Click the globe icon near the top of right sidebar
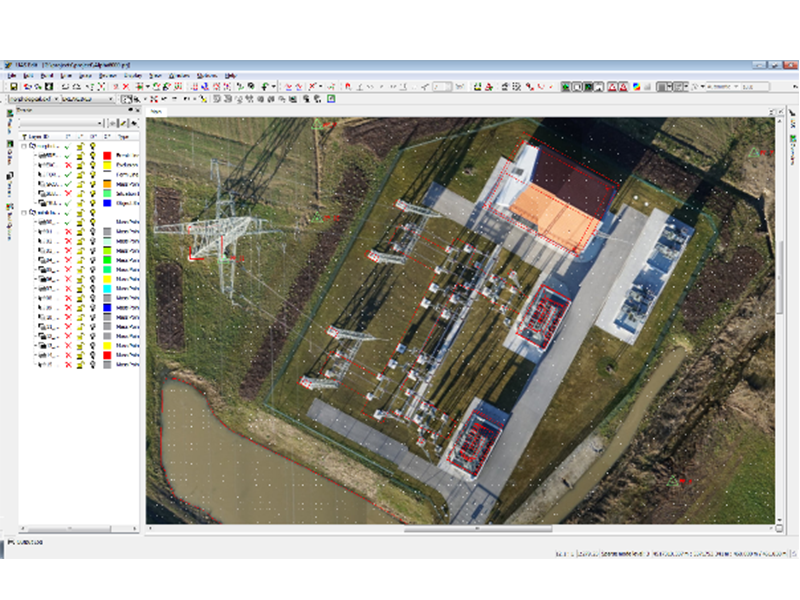This screenshot has height=600, width=800. (793, 138)
